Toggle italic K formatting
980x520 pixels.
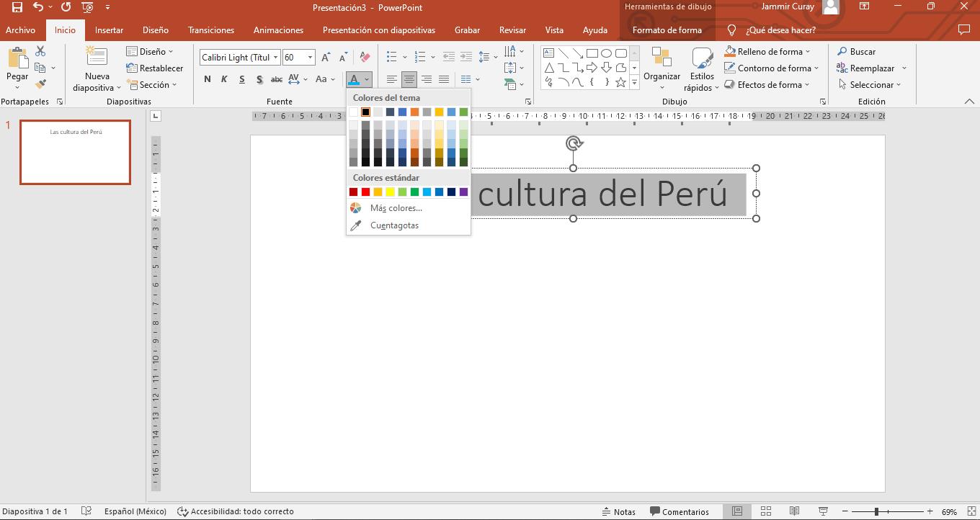[x=224, y=79]
